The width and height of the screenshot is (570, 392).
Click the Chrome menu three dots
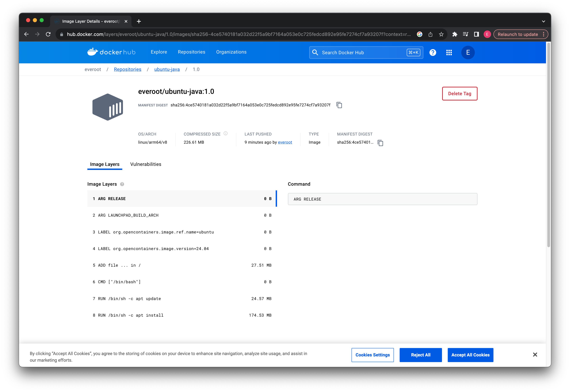click(543, 34)
